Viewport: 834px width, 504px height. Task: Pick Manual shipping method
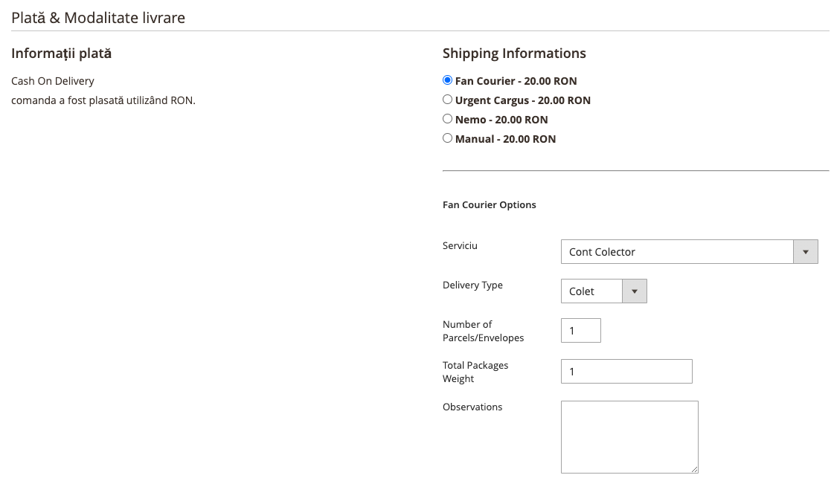point(447,138)
